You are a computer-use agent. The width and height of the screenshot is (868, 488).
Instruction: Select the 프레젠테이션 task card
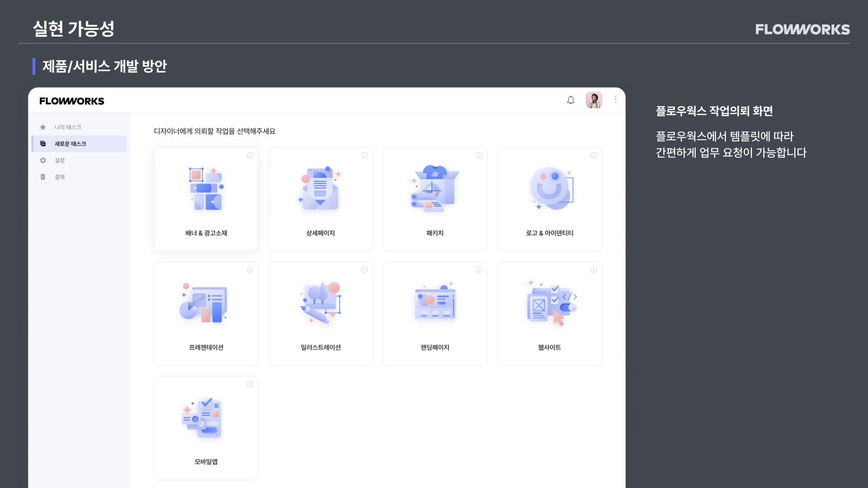(206, 314)
